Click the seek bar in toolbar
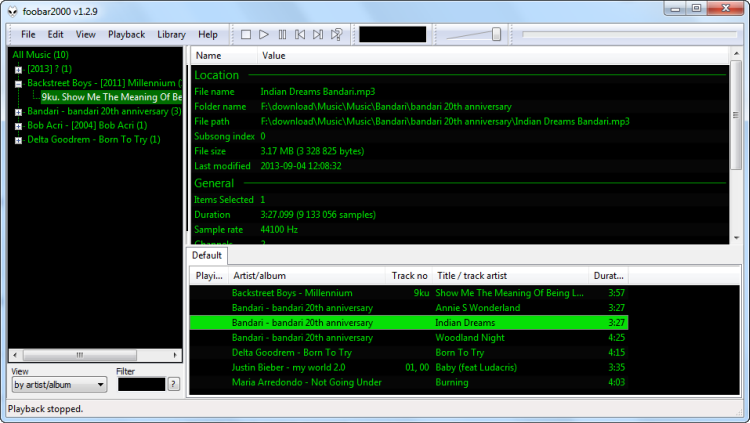This screenshot has height=423, width=750. click(629, 34)
